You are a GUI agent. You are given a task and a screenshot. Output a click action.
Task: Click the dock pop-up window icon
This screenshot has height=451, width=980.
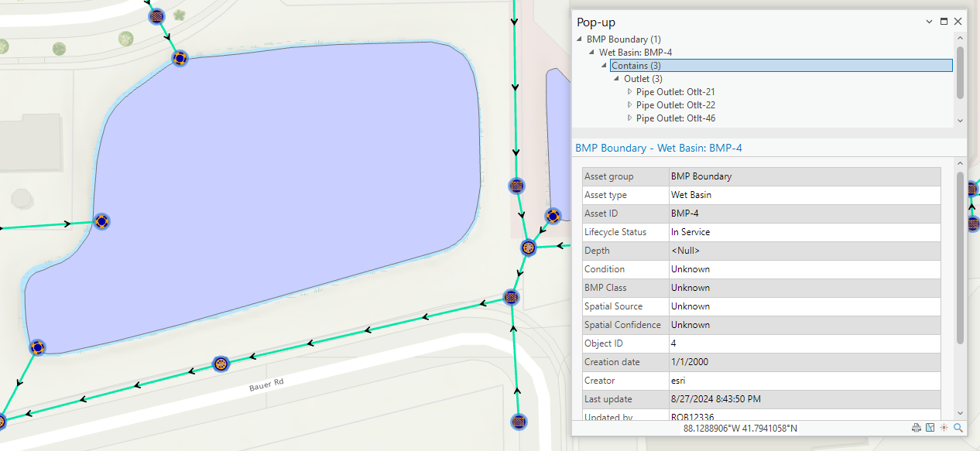943,22
